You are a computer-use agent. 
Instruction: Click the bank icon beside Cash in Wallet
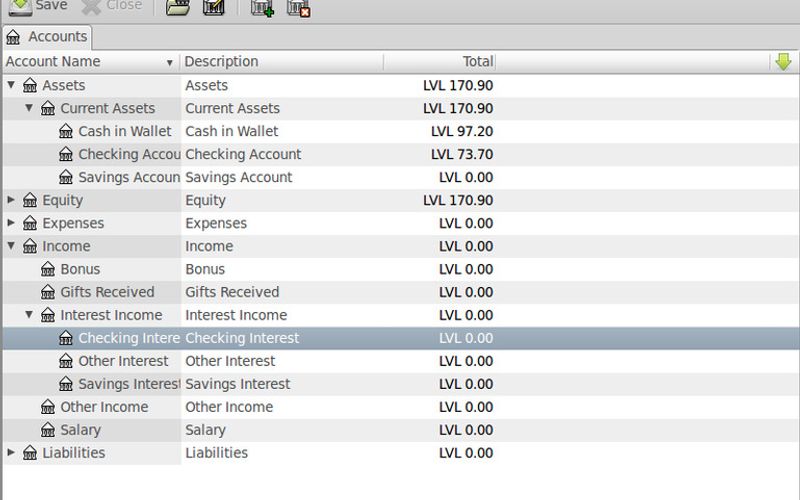[x=66, y=131]
